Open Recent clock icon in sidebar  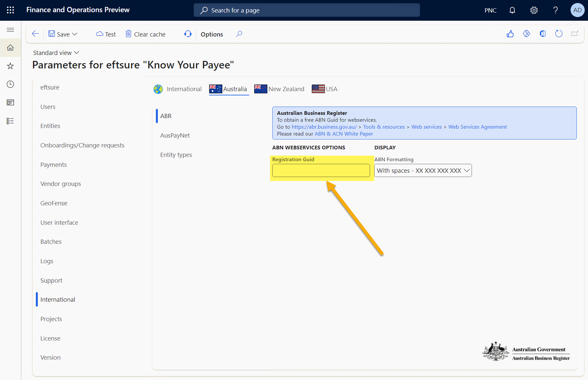11,85
